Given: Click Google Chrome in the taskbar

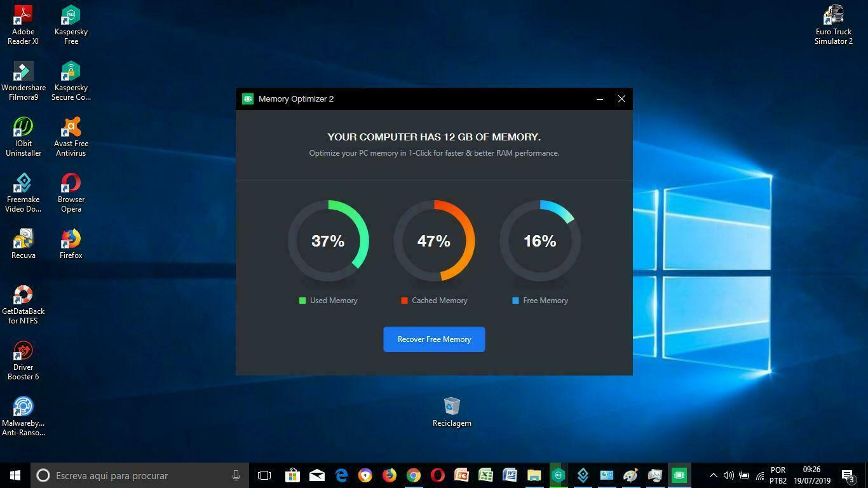Looking at the screenshot, I should pyautogui.click(x=413, y=475).
